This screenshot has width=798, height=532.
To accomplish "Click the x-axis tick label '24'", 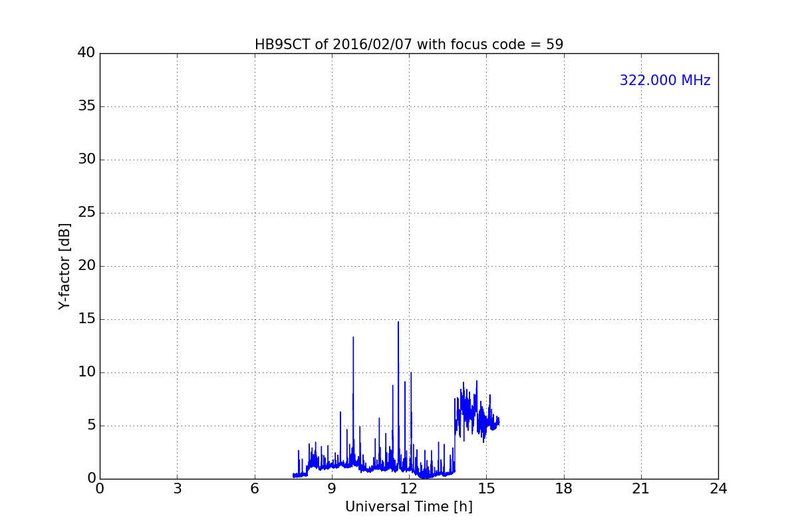I will tap(718, 489).
